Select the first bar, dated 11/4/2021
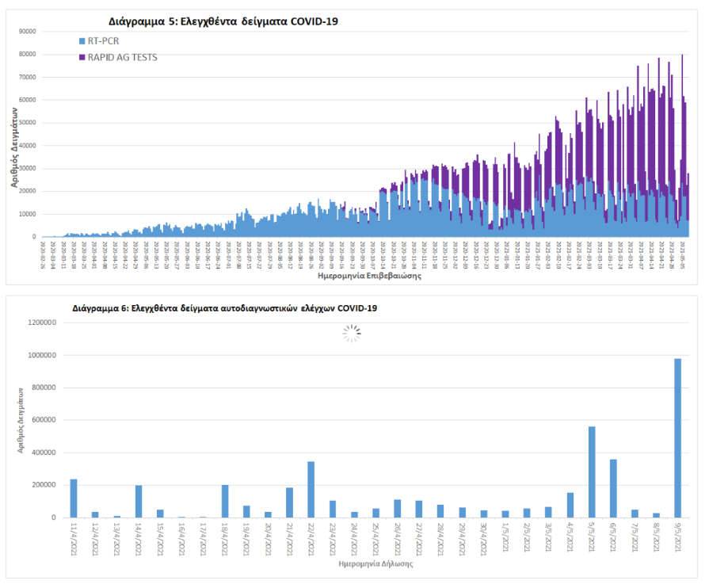This screenshot has width=709, height=588. 74,498
